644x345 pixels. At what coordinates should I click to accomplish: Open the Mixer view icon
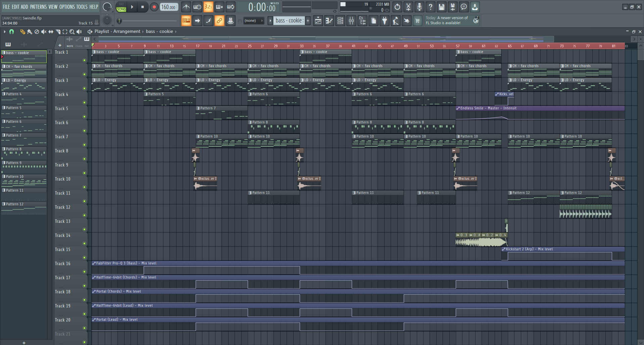click(x=351, y=21)
